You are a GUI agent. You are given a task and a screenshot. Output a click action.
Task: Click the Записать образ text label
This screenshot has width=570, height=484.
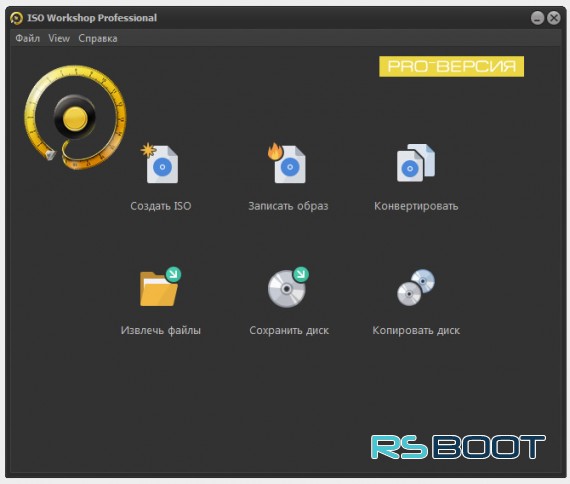pos(288,206)
